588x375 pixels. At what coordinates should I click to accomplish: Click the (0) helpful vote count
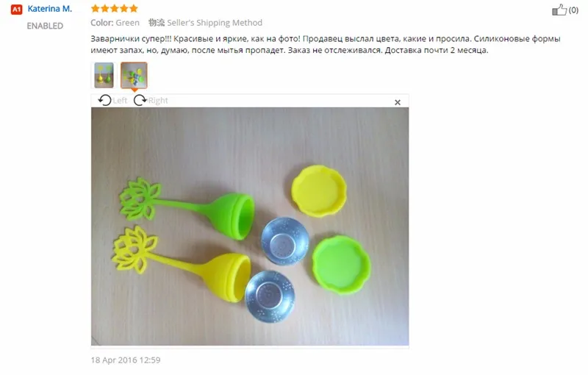(x=573, y=10)
